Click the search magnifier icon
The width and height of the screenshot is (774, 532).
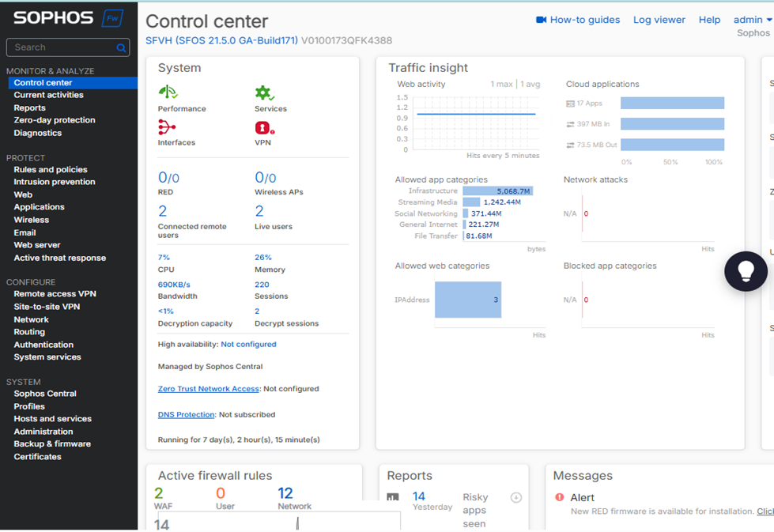tap(121, 48)
